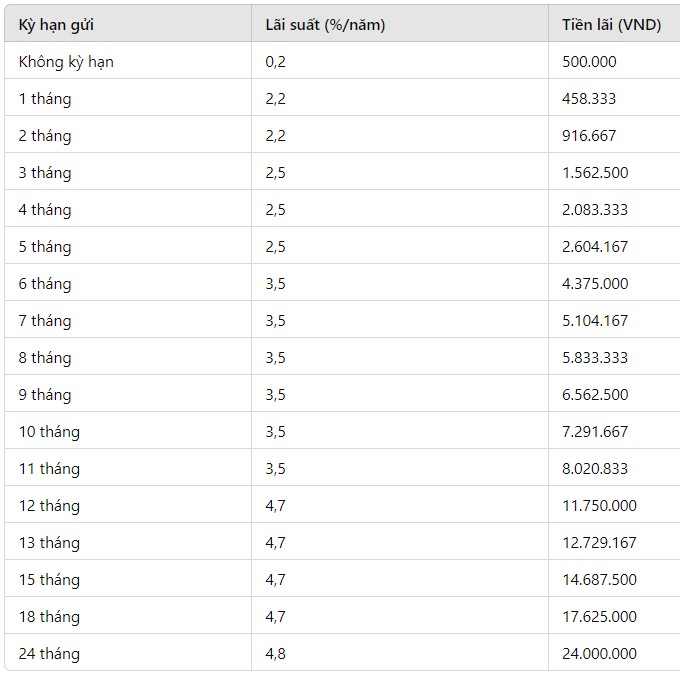Select the 'Không kỳ hạn' row label
680x673 pixels.
tap(66, 62)
